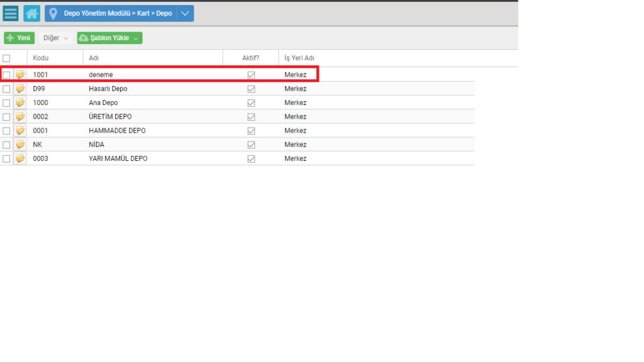Screen dimensions: 644x362
Task: Open edit icon for HAMMADDE DEPO row
Action: tap(20, 131)
